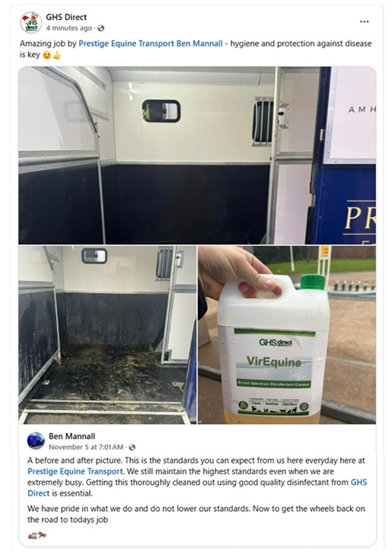392x555 pixels.
Task: Follow the GHS Direct link in shared post text
Action: coord(197,488)
